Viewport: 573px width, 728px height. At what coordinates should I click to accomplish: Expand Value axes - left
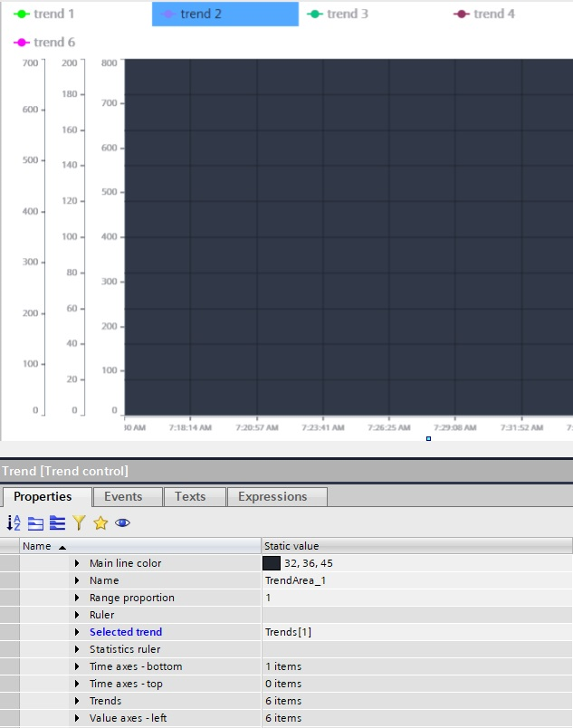pyautogui.click(x=77, y=718)
